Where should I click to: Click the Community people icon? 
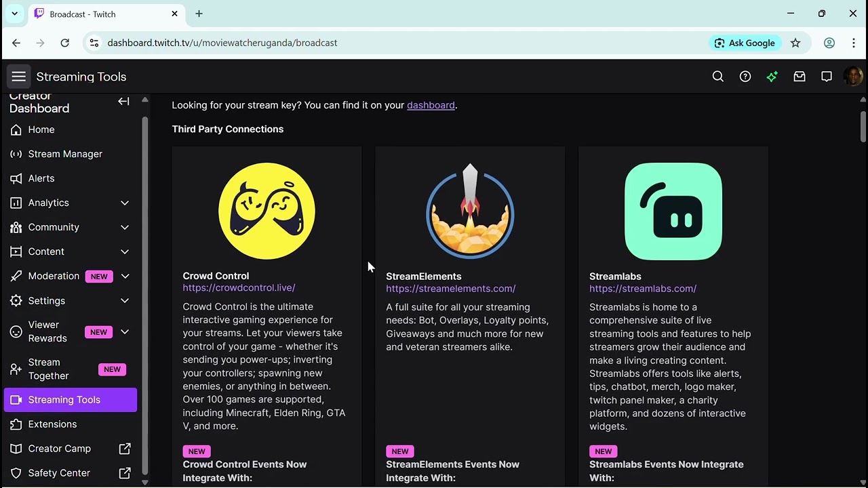[16, 227]
